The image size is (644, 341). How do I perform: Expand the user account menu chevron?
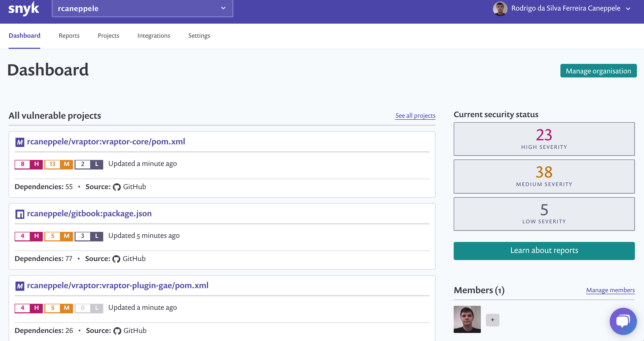click(628, 9)
